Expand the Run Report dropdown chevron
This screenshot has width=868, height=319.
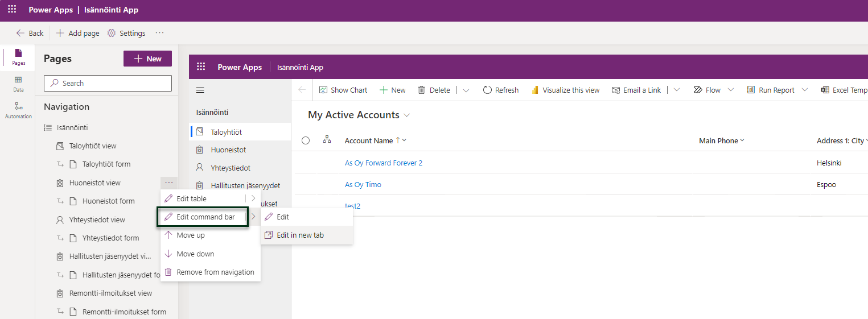pyautogui.click(x=805, y=90)
